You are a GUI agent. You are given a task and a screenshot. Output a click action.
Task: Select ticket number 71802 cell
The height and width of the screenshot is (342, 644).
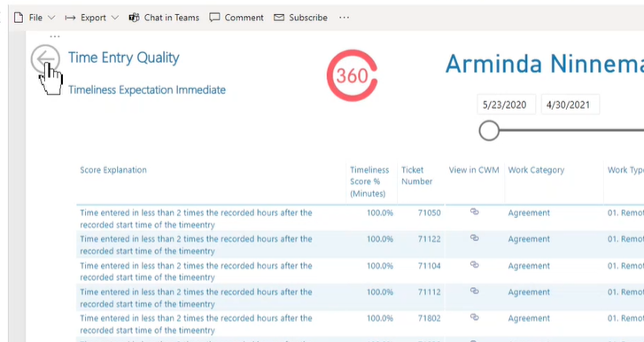430,318
